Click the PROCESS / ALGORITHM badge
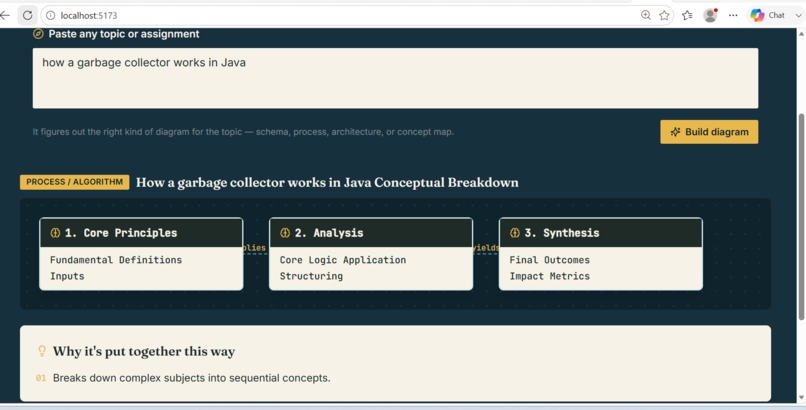Image resolution: width=806 pixels, height=410 pixels. [x=75, y=182]
